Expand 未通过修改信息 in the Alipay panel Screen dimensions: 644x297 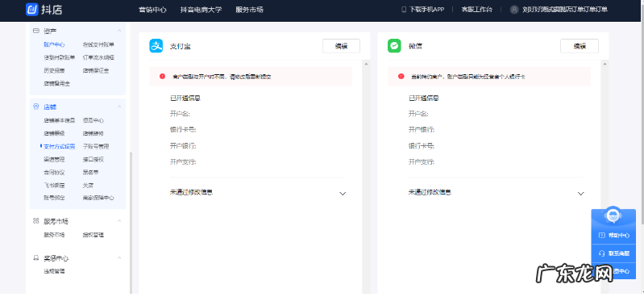pyautogui.click(x=343, y=194)
